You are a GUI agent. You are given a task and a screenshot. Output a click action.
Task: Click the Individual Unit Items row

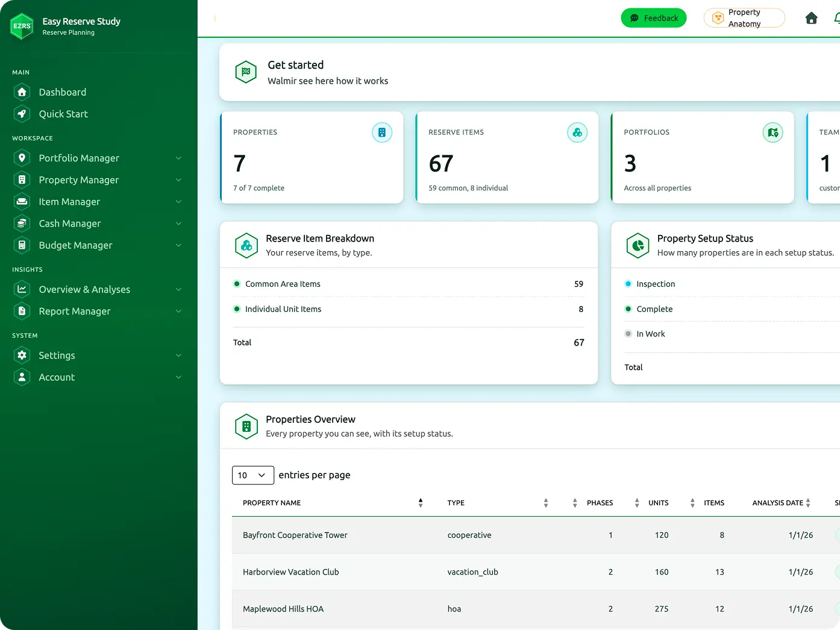click(409, 309)
